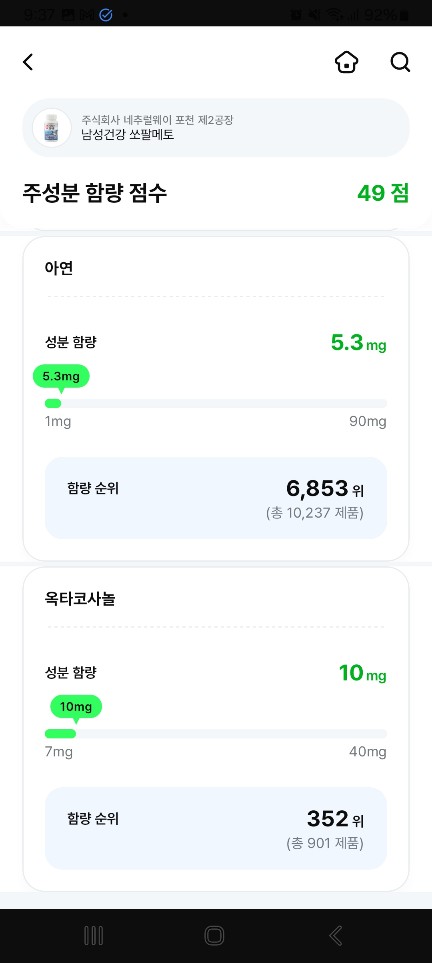Tap the 아연 ingredient card title
The image size is (432, 963).
click(59, 268)
